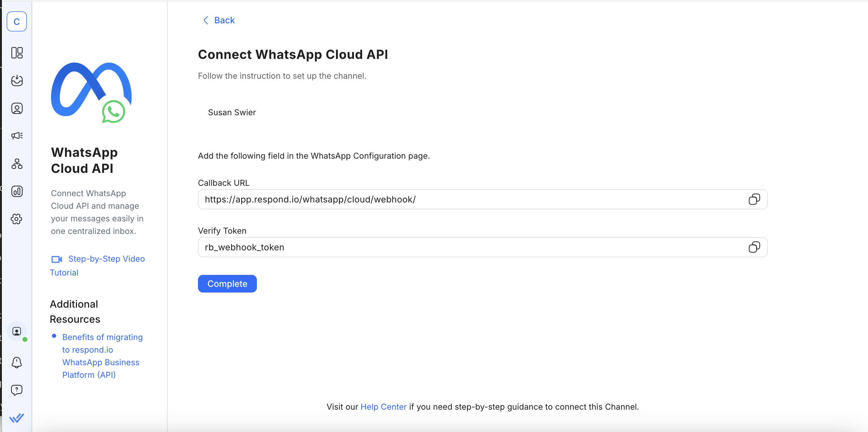Open the Workflows section
This screenshot has width=868, height=432.
click(17, 164)
